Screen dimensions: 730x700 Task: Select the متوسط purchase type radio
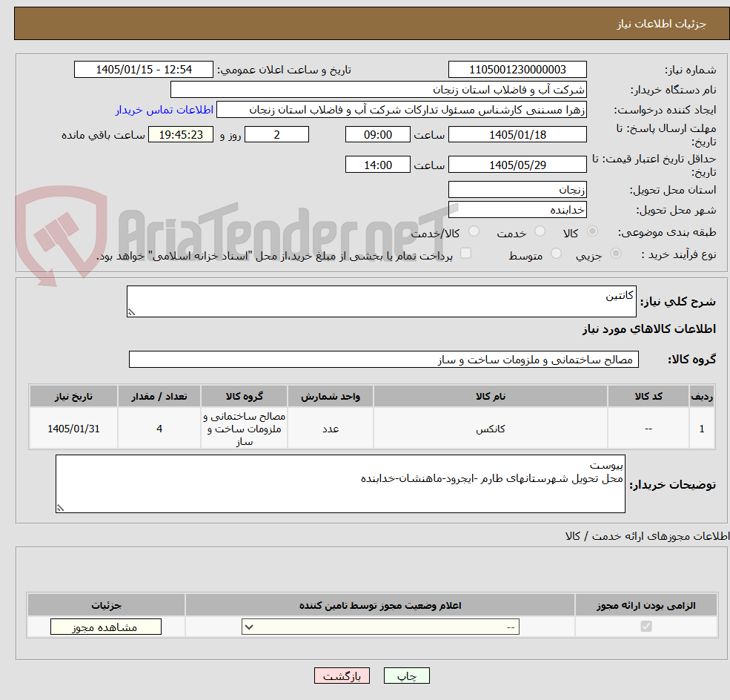point(556,254)
